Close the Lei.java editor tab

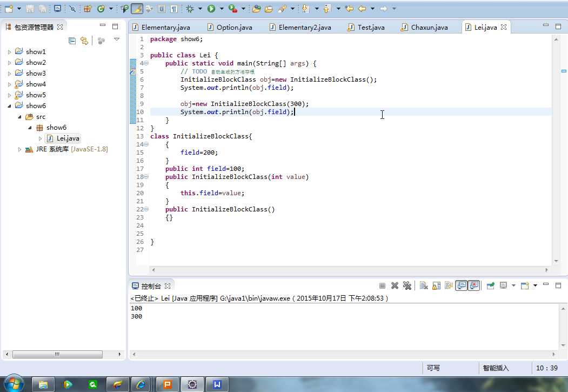coord(504,27)
